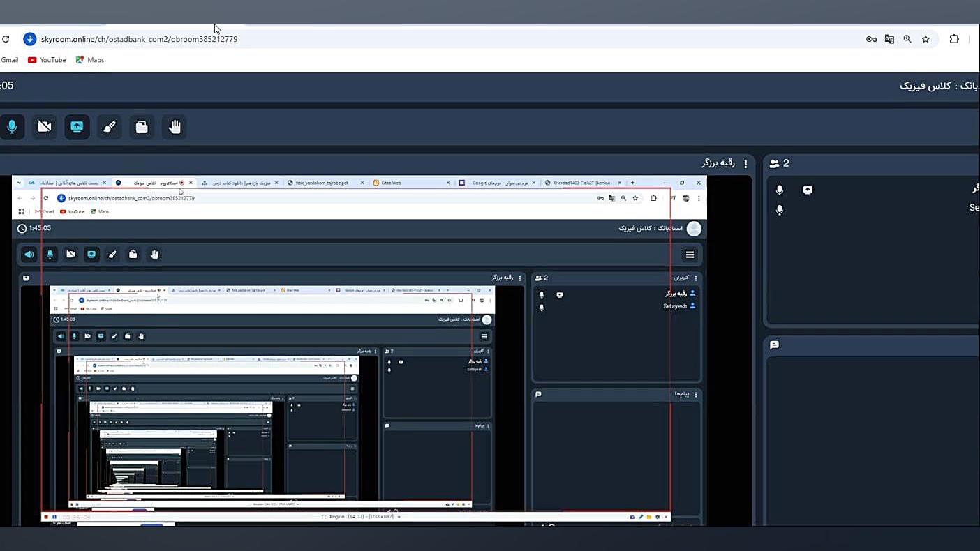
Task: Bookmark this page with the outer address bar star
Action: (x=926, y=39)
